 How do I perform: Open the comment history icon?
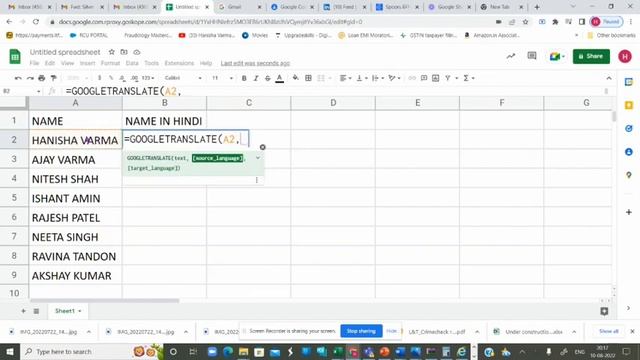point(532,56)
